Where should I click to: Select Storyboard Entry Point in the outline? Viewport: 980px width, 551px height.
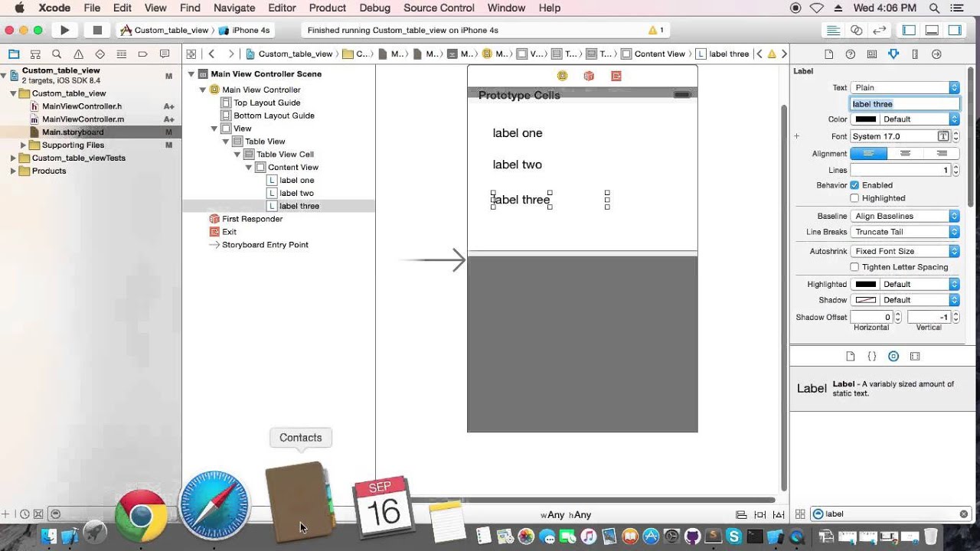pyautogui.click(x=265, y=245)
